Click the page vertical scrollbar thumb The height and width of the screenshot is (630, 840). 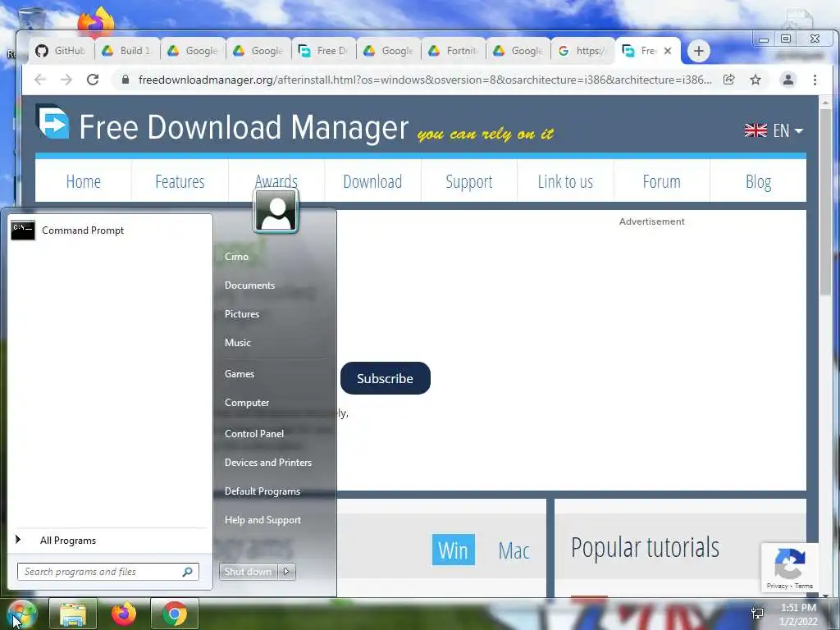pos(825,200)
